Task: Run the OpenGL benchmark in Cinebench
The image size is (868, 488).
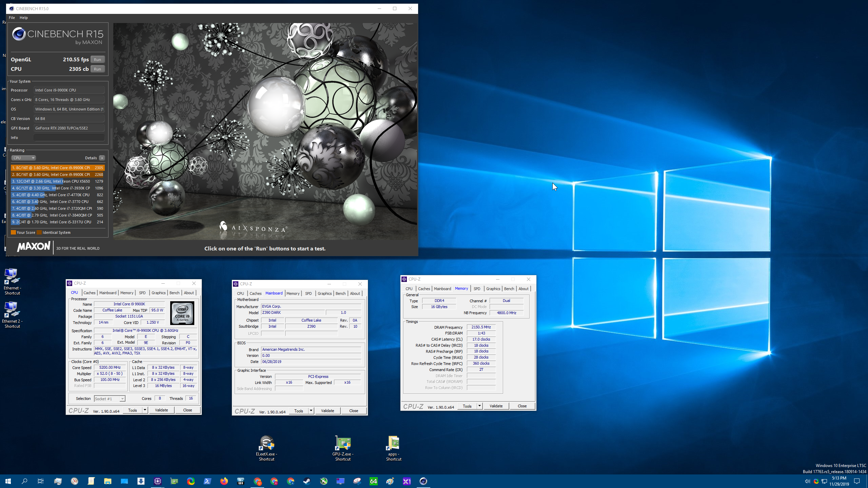Action: point(97,60)
